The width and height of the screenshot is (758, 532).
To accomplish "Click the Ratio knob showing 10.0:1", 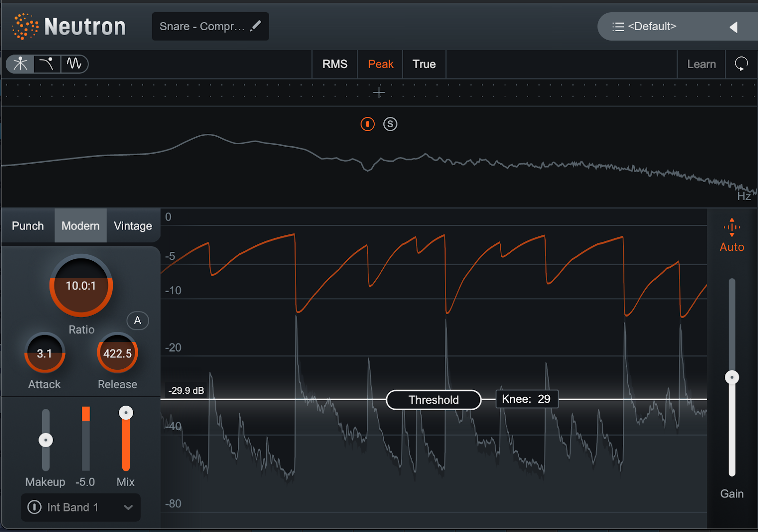I will [81, 286].
